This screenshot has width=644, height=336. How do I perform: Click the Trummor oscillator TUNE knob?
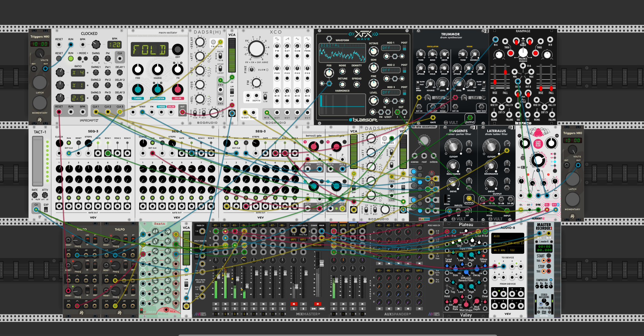point(421,54)
